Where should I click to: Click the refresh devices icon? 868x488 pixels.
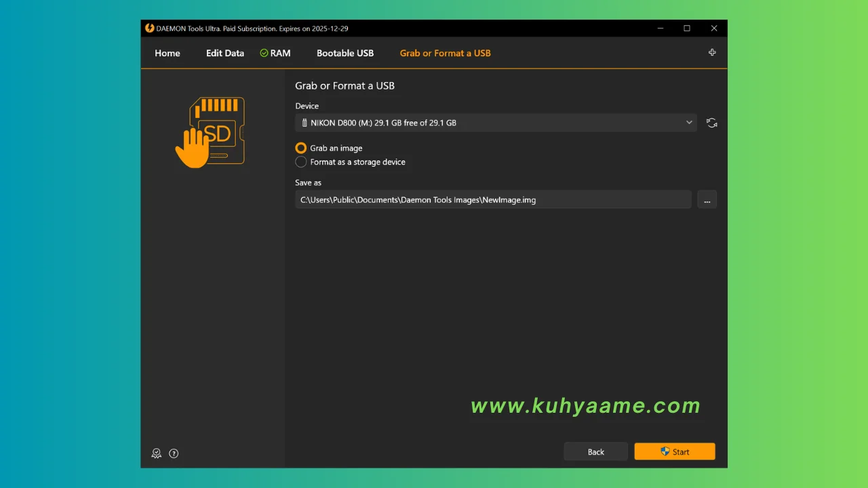click(x=711, y=123)
